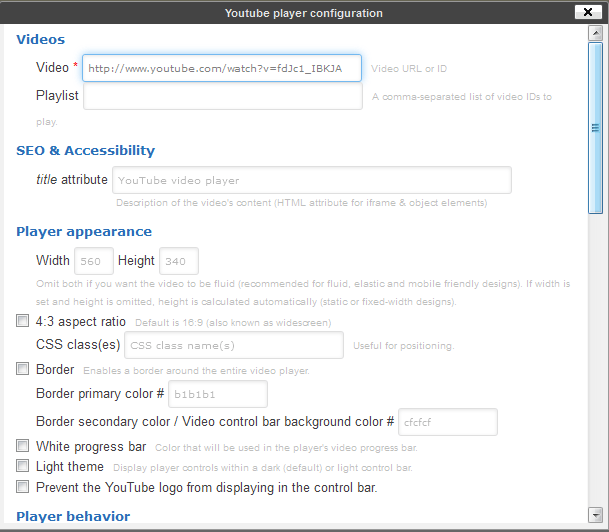
Task: Click the 'Default is 16:9' hint text
Action: coord(233,323)
